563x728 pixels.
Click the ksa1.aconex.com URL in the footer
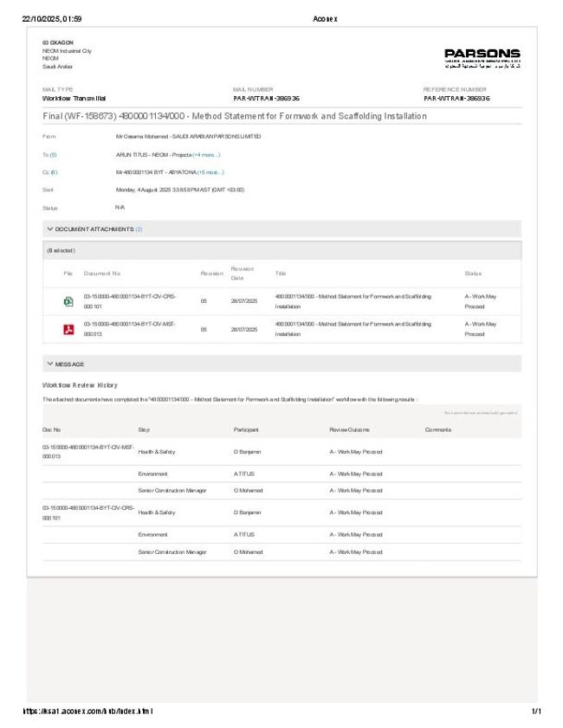(x=87, y=712)
